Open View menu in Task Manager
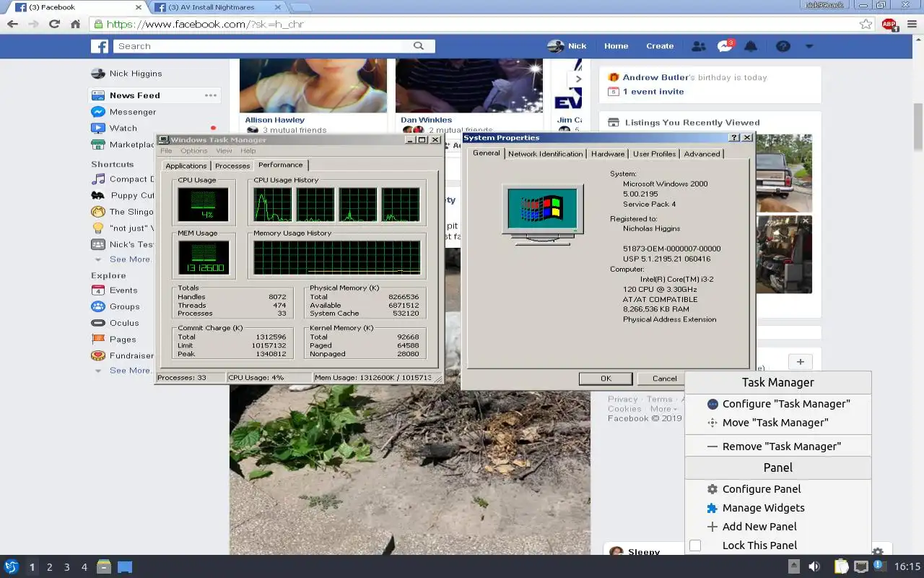Viewport: 924px width, 578px height. 224,151
